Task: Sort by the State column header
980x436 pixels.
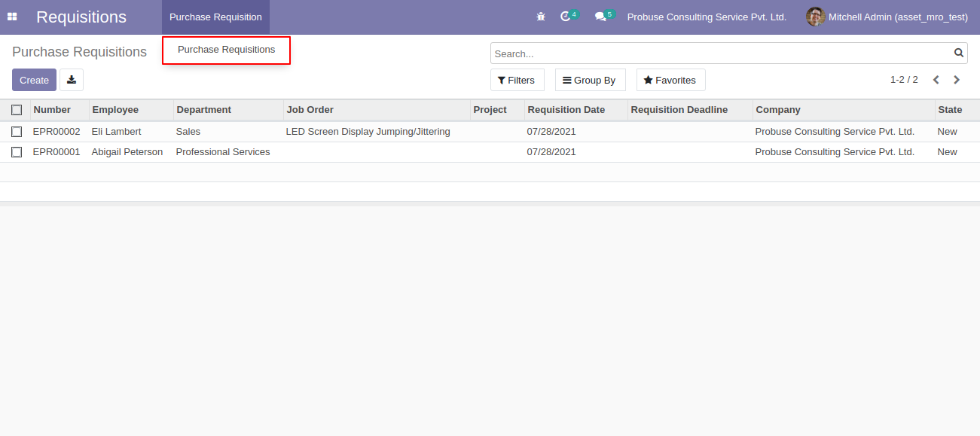Action: pos(957,110)
